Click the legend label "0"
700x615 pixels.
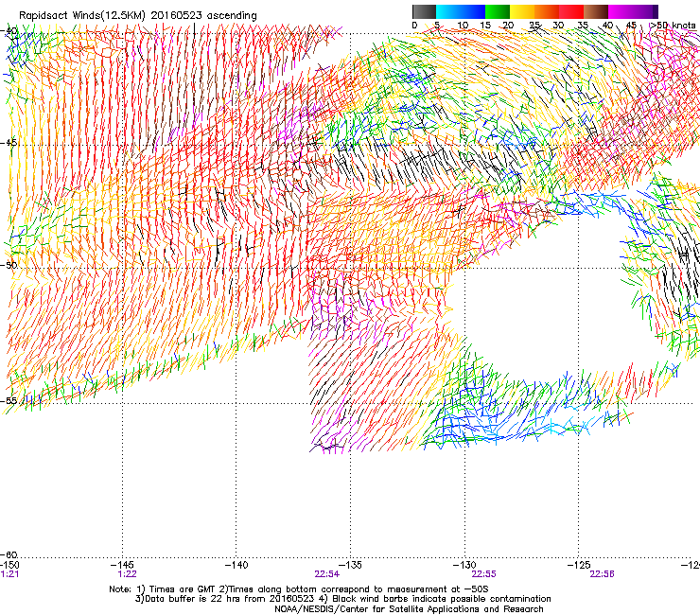[x=414, y=26]
